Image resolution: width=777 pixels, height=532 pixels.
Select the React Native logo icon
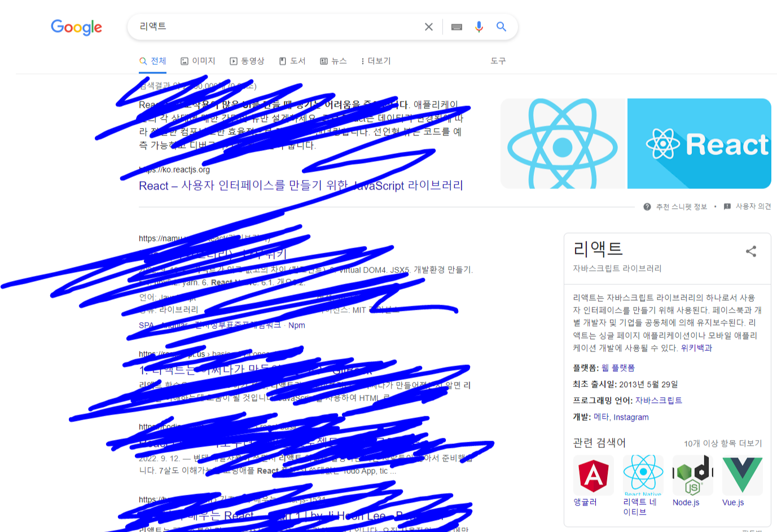643,475
